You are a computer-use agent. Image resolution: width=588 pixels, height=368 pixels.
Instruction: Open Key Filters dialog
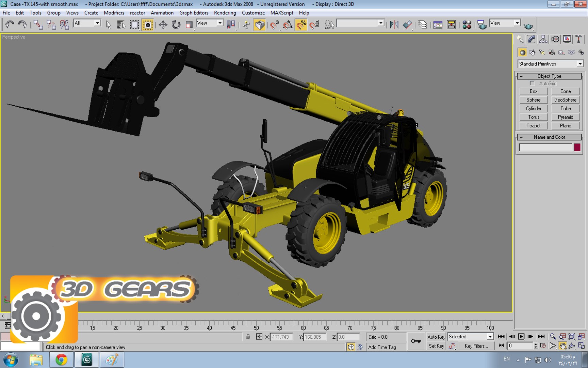point(476,346)
